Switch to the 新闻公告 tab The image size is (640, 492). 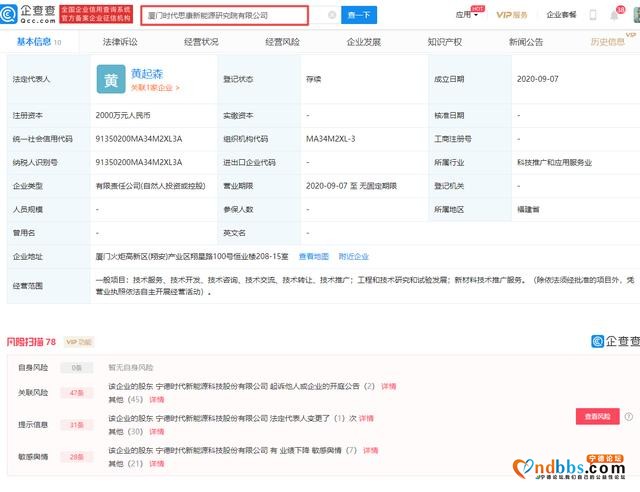click(x=526, y=42)
